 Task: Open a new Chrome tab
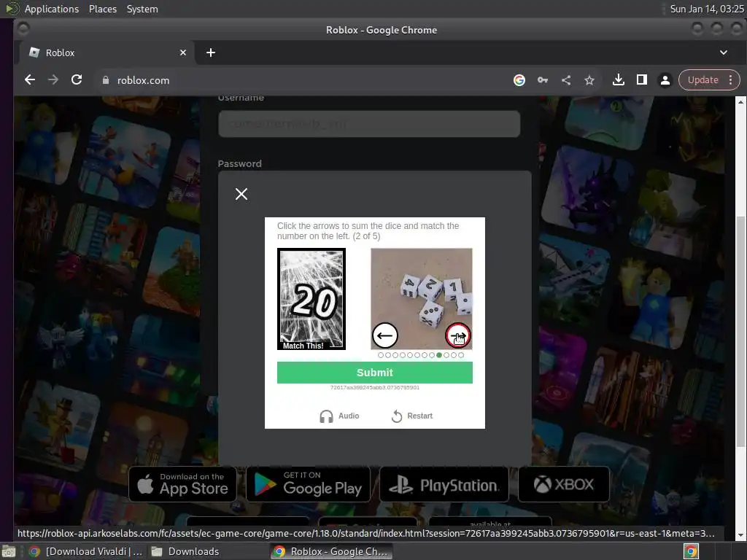coord(211,52)
